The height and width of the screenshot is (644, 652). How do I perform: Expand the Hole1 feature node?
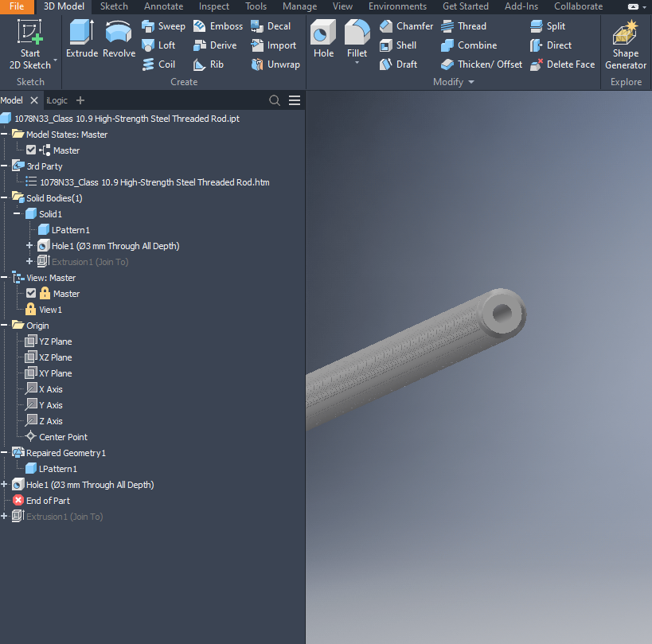point(29,245)
